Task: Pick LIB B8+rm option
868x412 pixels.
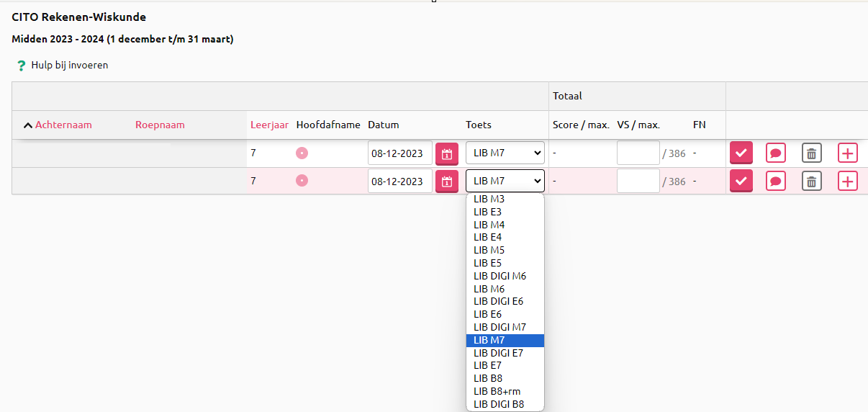Action: [x=505, y=391]
